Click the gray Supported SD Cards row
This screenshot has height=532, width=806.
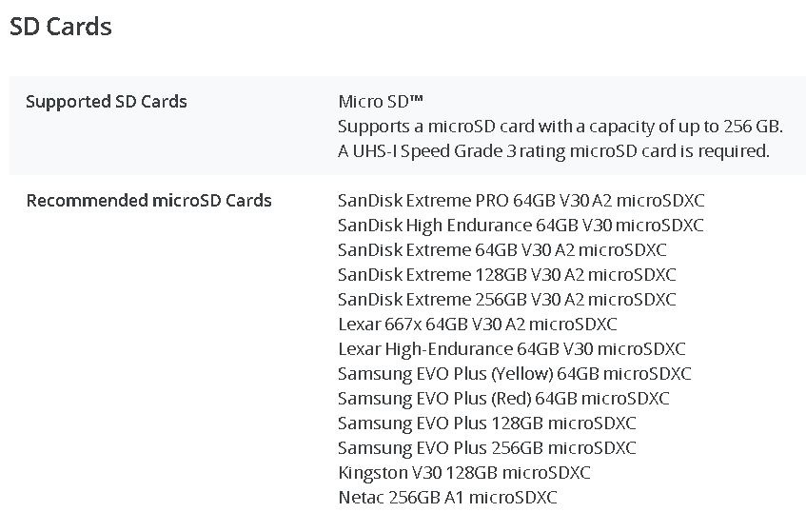point(407,126)
